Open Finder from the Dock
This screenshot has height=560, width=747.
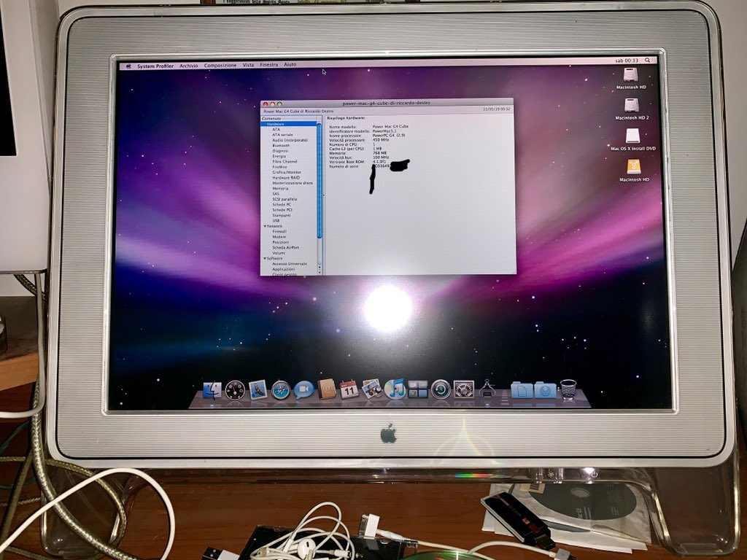click(x=212, y=391)
